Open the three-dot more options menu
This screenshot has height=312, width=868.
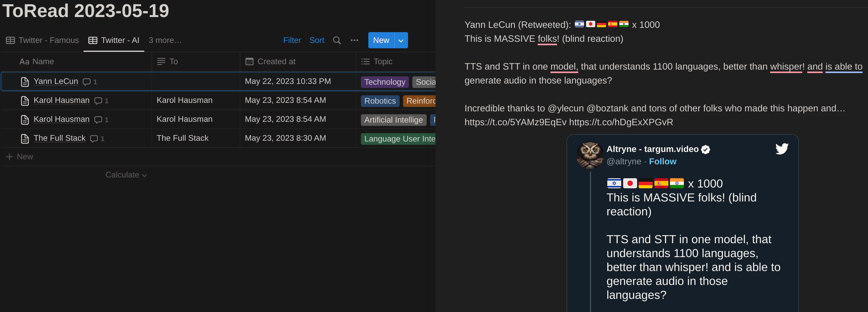[354, 40]
